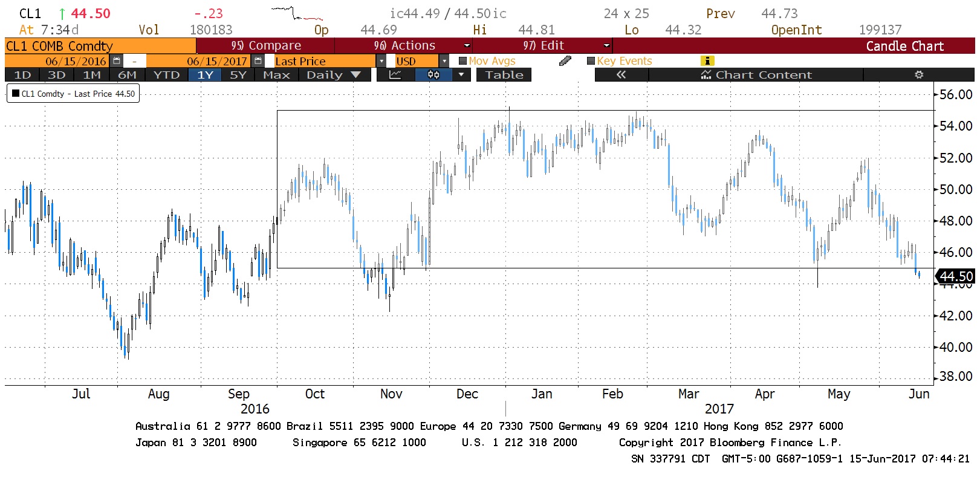The image size is (980, 477).
Task: Open the Daily periodicity dropdown
Action: (x=334, y=75)
